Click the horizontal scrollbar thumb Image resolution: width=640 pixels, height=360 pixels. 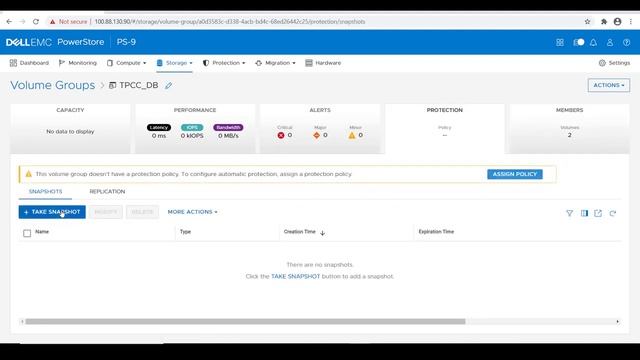tap(245, 322)
